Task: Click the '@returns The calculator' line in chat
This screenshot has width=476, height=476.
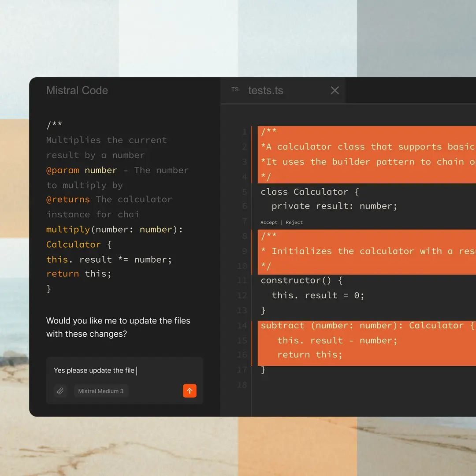Action: 109,200
